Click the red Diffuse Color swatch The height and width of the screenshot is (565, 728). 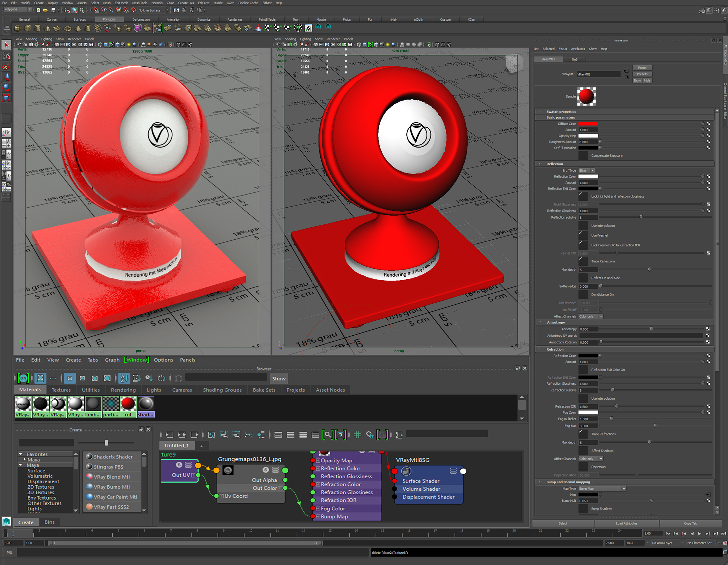tap(588, 124)
